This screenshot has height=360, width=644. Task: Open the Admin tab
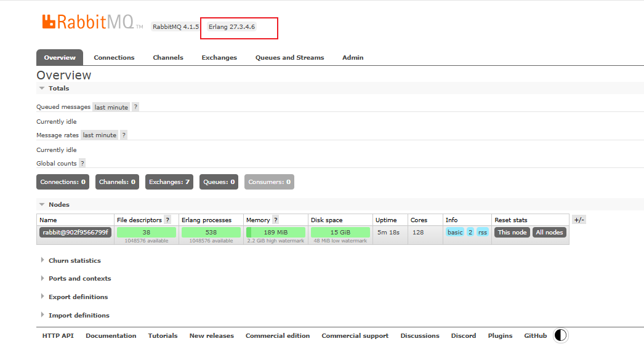point(353,57)
